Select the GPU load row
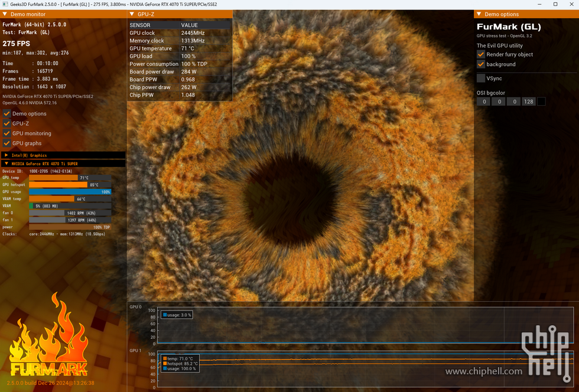 pos(180,56)
